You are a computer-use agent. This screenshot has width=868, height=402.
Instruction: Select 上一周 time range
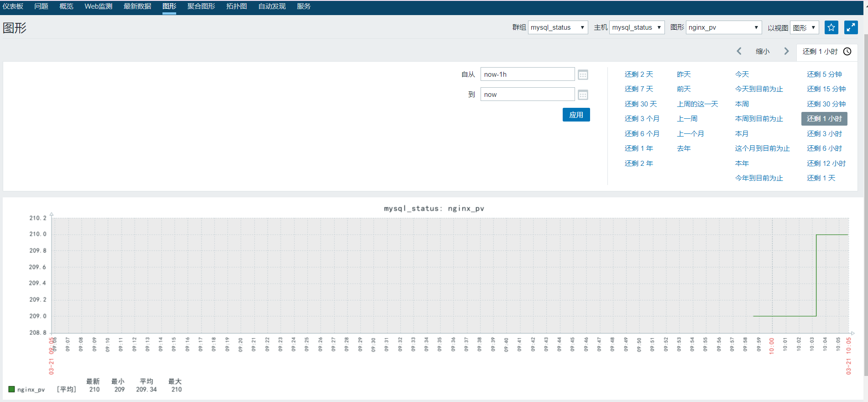pos(687,119)
